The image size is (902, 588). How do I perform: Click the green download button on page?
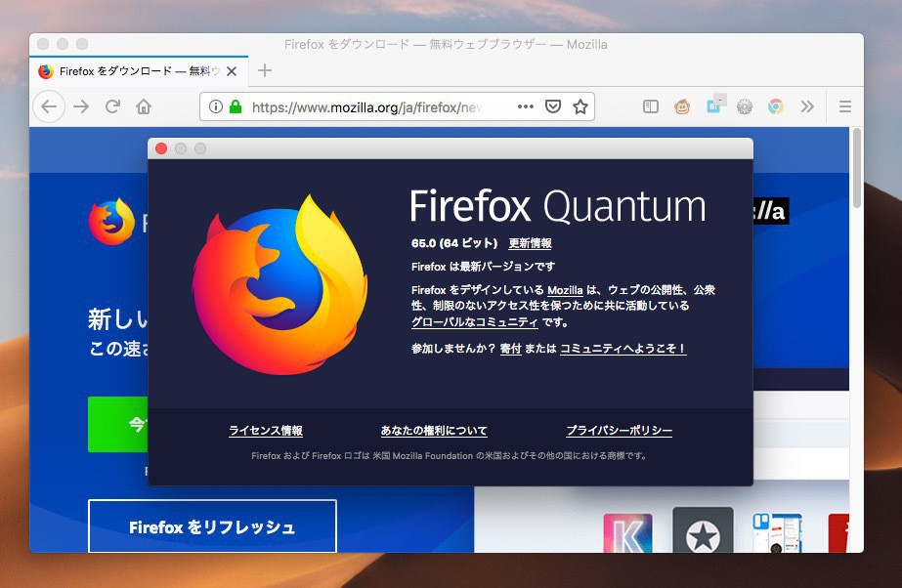coord(118,424)
